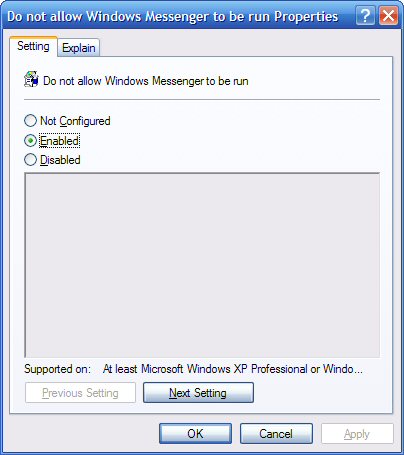Image resolution: width=404 pixels, height=455 pixels.
Task: Switch to the Explain tab
Action: click(79, 48)
